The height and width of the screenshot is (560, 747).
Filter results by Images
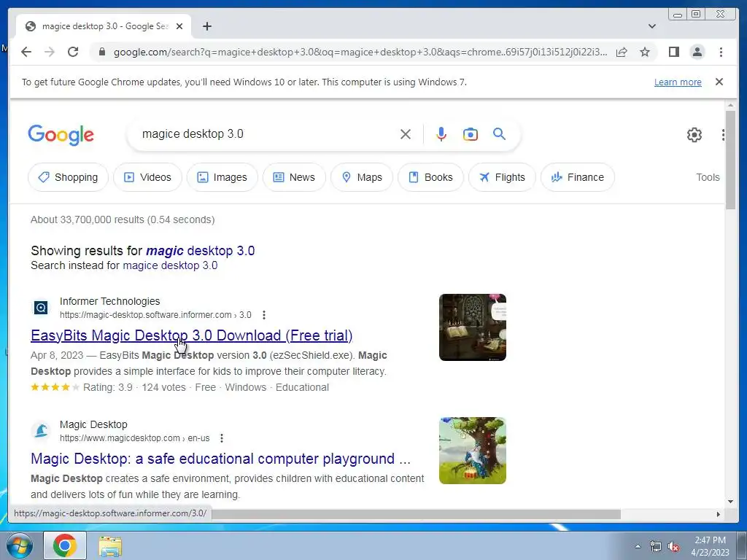click(222, 177)
